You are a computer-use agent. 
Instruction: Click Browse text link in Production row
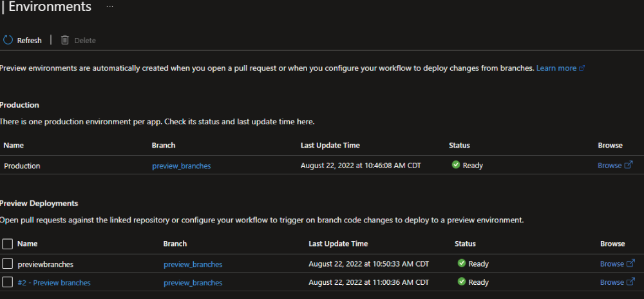click(x=609, y=165)
